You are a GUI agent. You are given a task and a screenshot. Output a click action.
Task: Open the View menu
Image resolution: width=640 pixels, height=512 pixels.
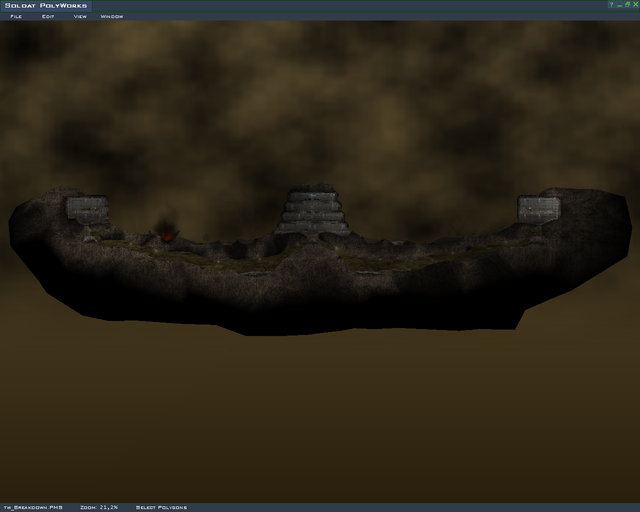80,17
